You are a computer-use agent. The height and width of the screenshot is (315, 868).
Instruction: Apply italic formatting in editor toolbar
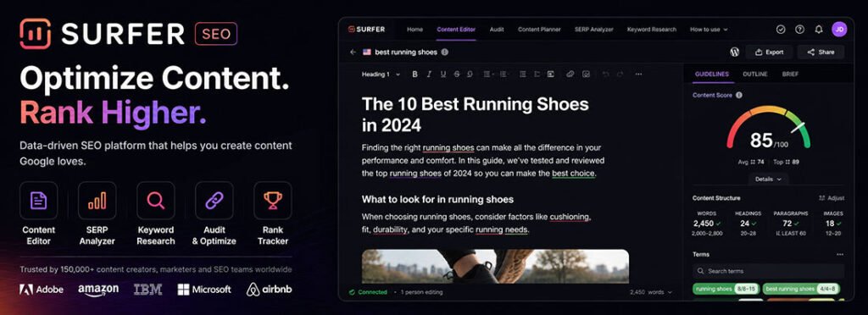pyautogui.click(x=428, y=74)
